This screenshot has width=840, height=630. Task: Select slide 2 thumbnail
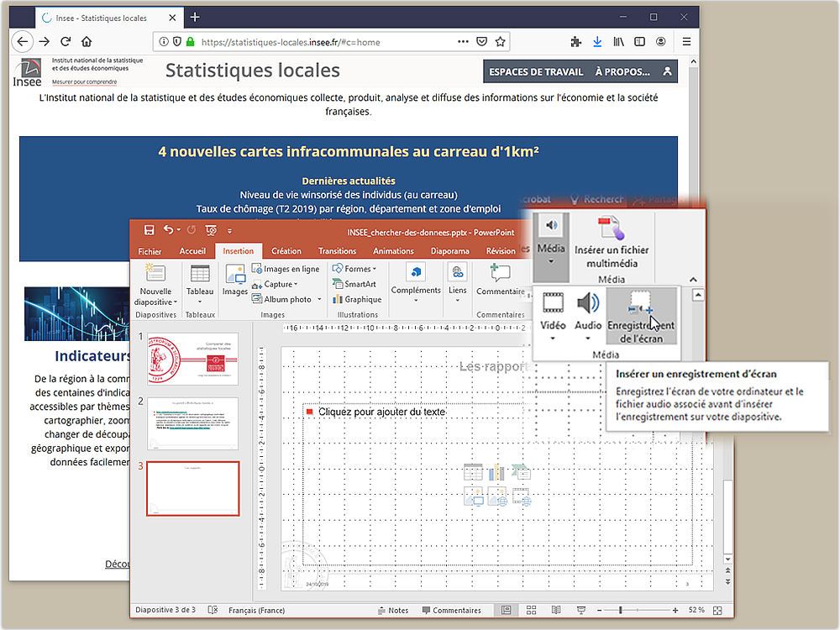click(x=193, y=423)
